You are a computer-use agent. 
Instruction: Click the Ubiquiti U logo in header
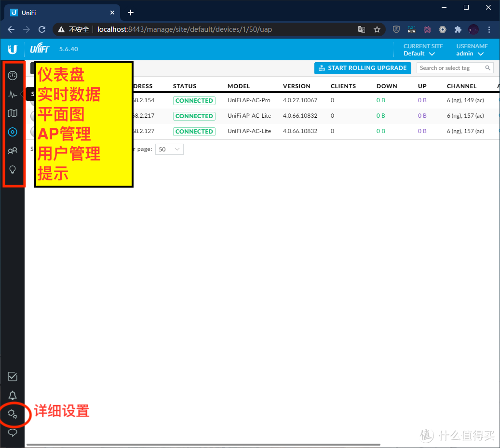[x=13, y=49]
